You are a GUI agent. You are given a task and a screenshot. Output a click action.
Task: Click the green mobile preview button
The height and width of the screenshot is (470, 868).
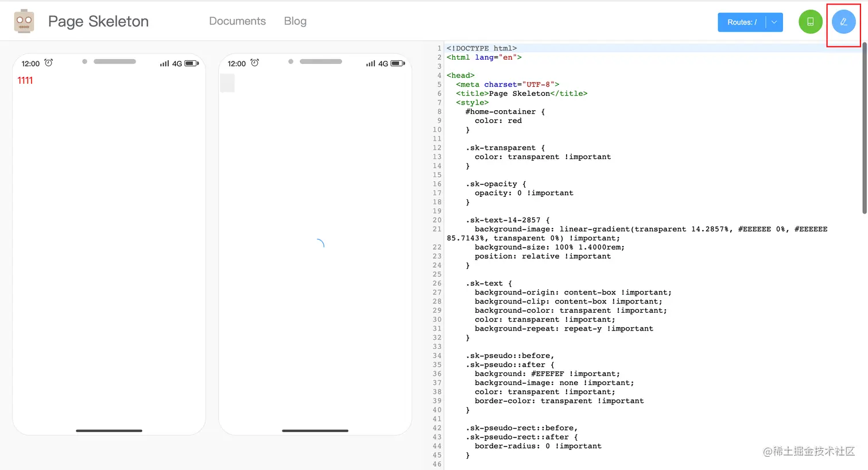[x=811, y=22]
